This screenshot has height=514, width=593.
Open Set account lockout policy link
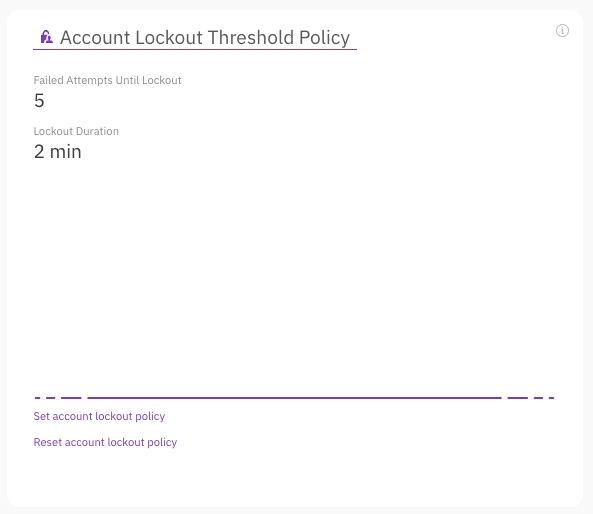[99, 416]
